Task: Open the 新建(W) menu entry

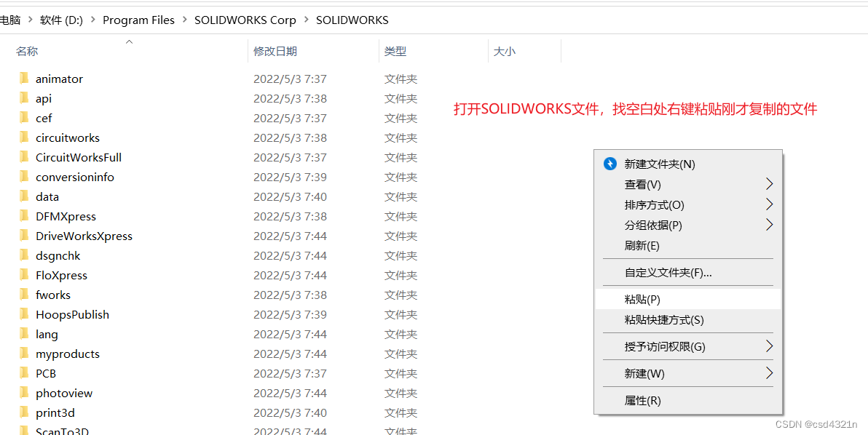Action: coord(687,373)
